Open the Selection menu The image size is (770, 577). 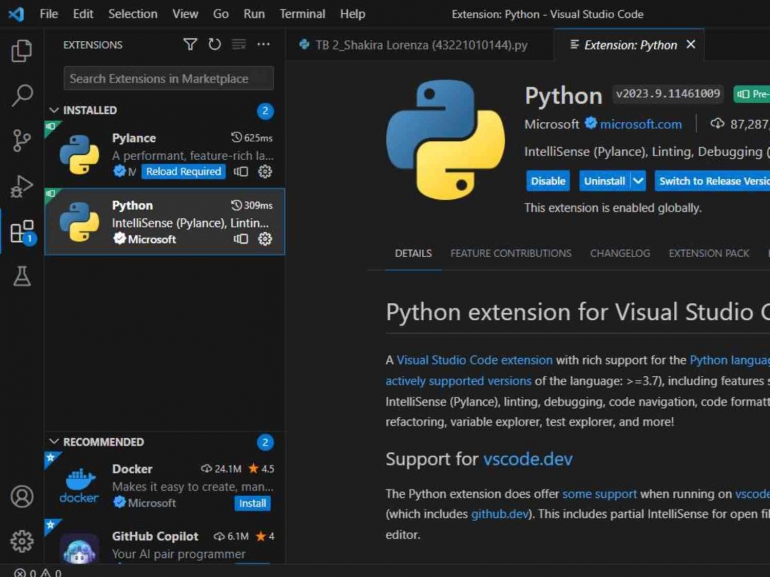coord(133,14)
